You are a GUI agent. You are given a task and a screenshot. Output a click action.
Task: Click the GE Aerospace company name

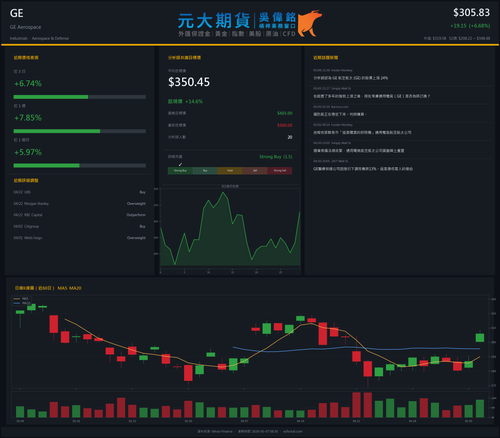pos(25,27)
